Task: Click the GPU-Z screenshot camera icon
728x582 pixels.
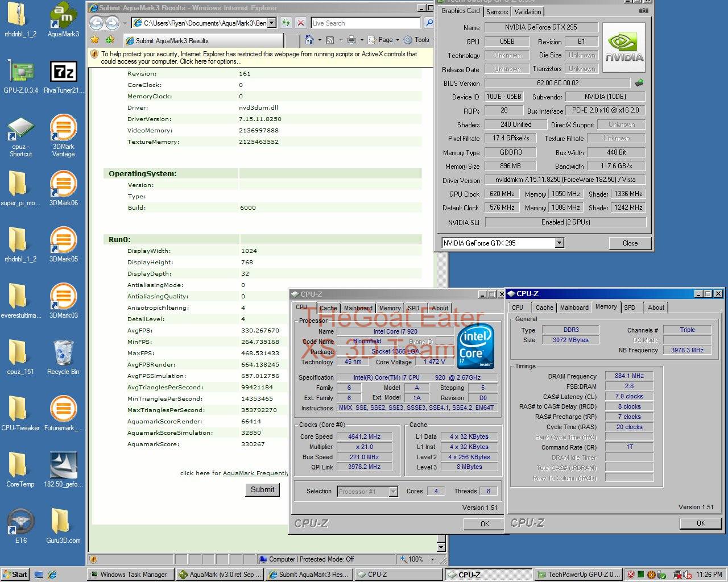Action: (x=643, y=11)
